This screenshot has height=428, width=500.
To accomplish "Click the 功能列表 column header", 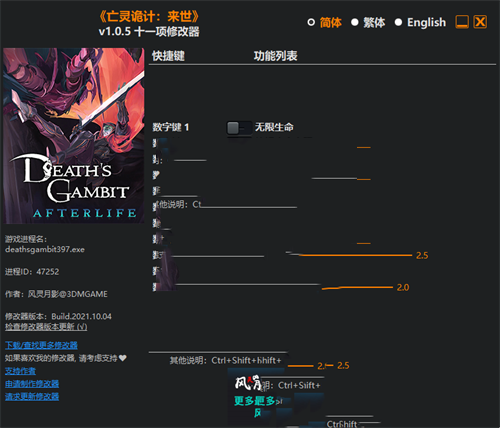I will (275, 56).
